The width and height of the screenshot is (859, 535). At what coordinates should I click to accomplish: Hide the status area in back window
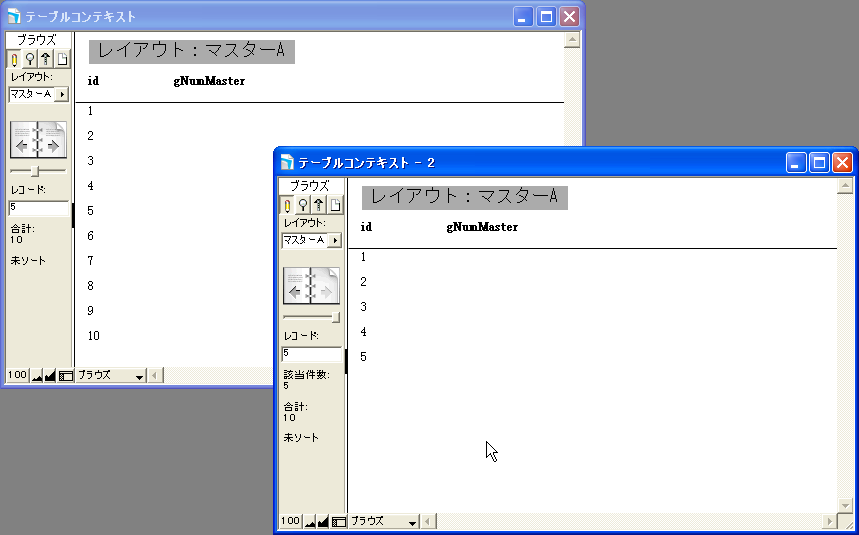(x=66, y=376)
